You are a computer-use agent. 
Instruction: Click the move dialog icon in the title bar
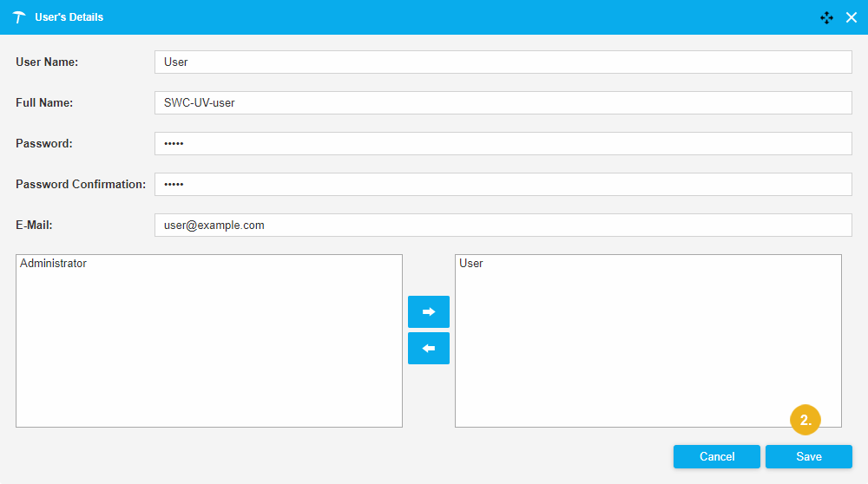coord(826,17)
